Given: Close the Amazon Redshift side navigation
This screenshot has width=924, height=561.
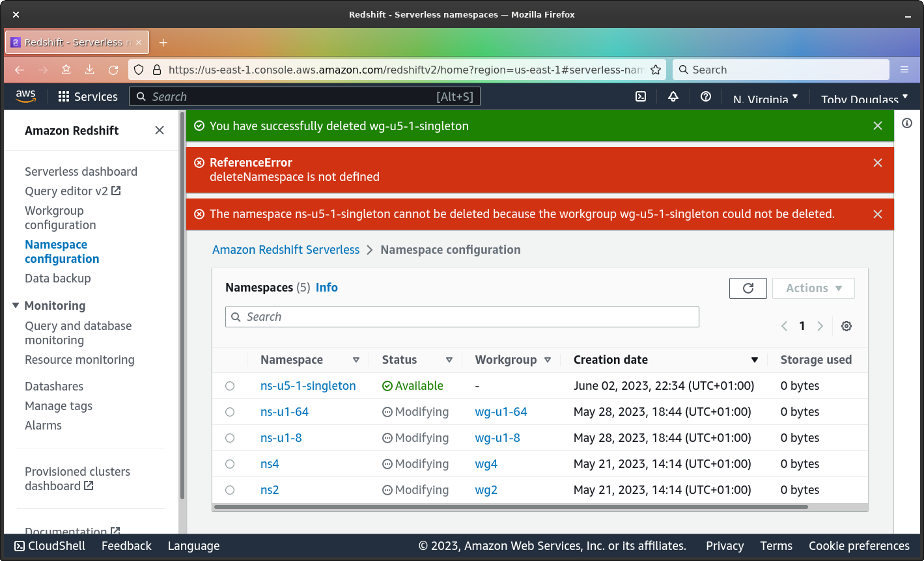Looking at the screenshot, I should pyautogui.click(x=160, y=130).
